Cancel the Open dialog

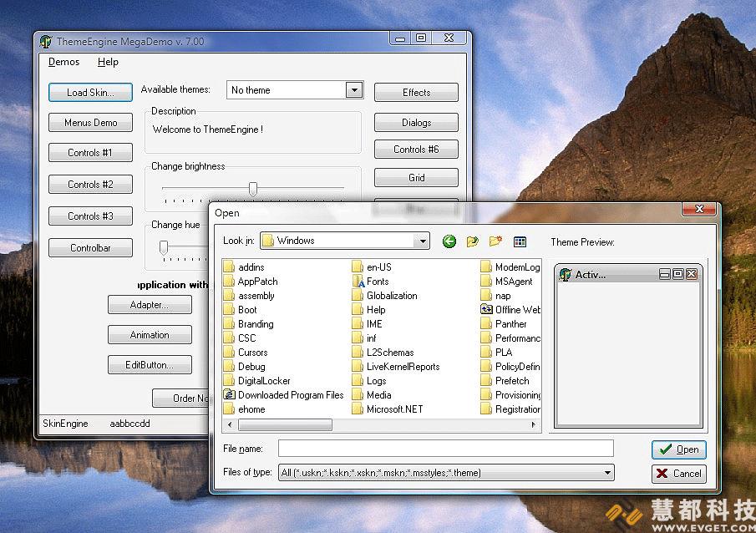pos(679,473)
